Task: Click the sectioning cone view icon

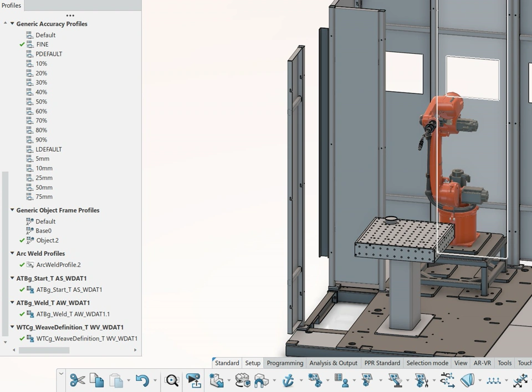Action: tap(468, 380)
